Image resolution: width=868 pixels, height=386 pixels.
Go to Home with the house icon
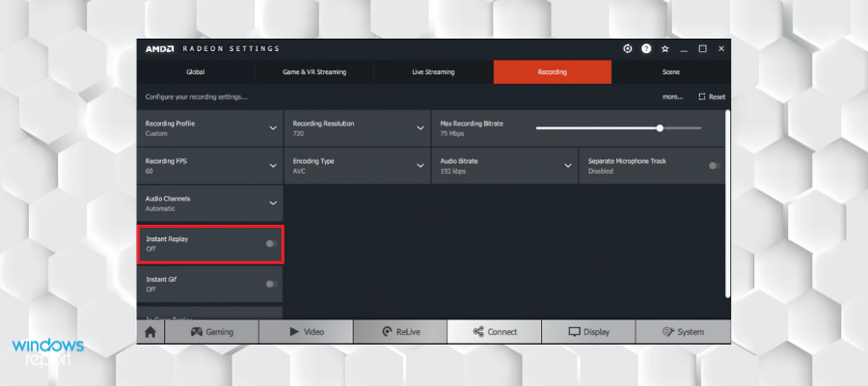150,332
